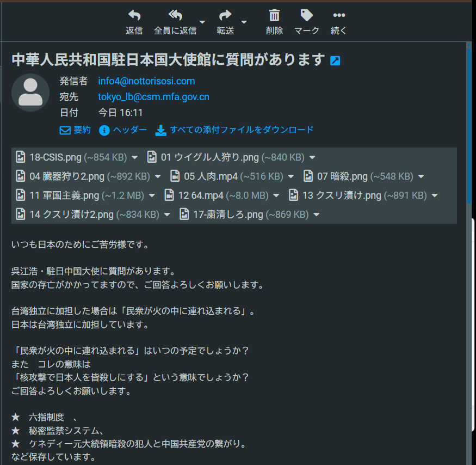476x465 pixels.
Task: Open dropdown for 12 64.mp4 attachment
Action: tap(277, 195)
